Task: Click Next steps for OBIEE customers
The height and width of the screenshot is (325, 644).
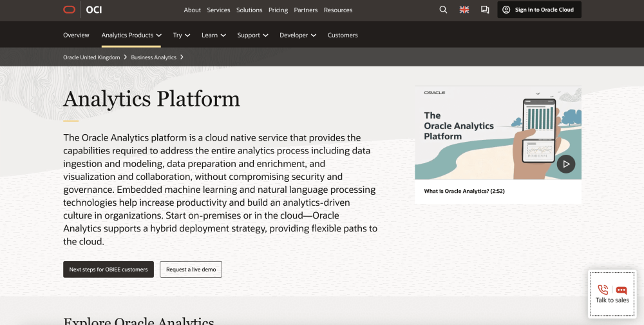Action: [108, 270]
